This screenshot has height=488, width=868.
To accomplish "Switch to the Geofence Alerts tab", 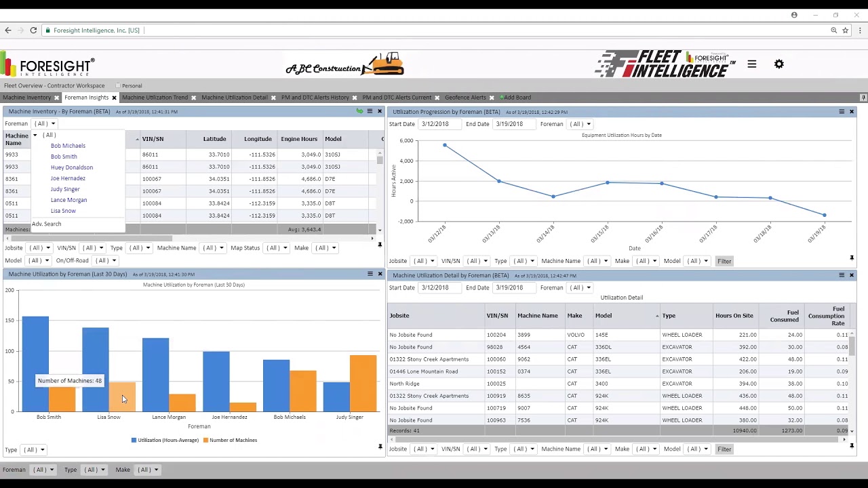I will tap(465, 98).
